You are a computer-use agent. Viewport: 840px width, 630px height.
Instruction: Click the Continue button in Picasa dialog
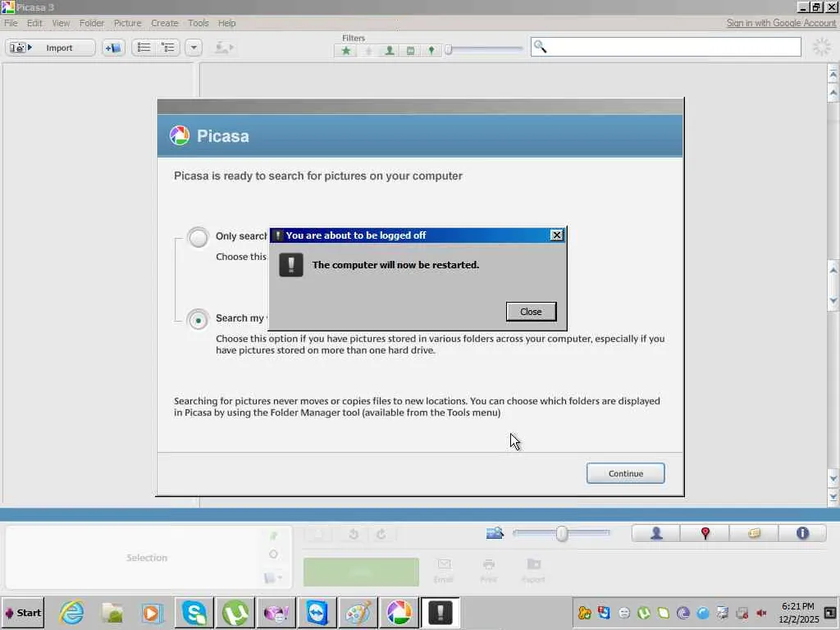tap(625, 473)
